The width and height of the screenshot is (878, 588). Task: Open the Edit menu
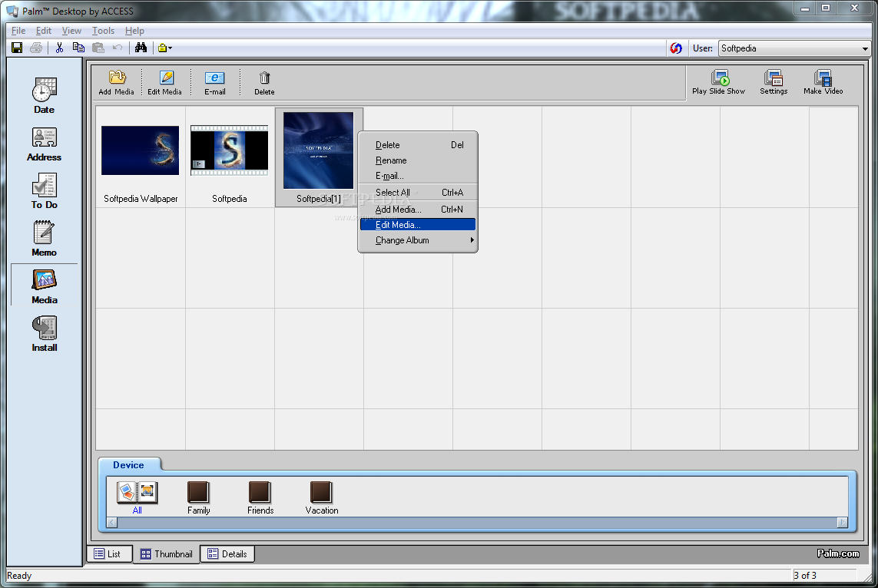[x=44, y=31]
